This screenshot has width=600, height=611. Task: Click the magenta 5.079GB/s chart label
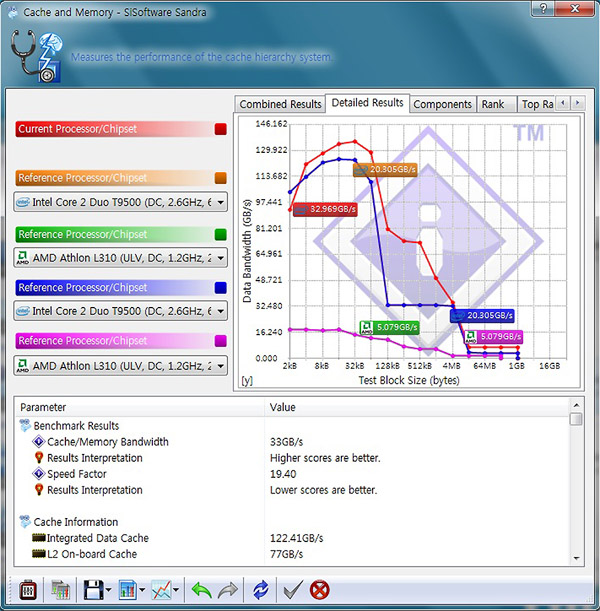(x=494, y=336)
